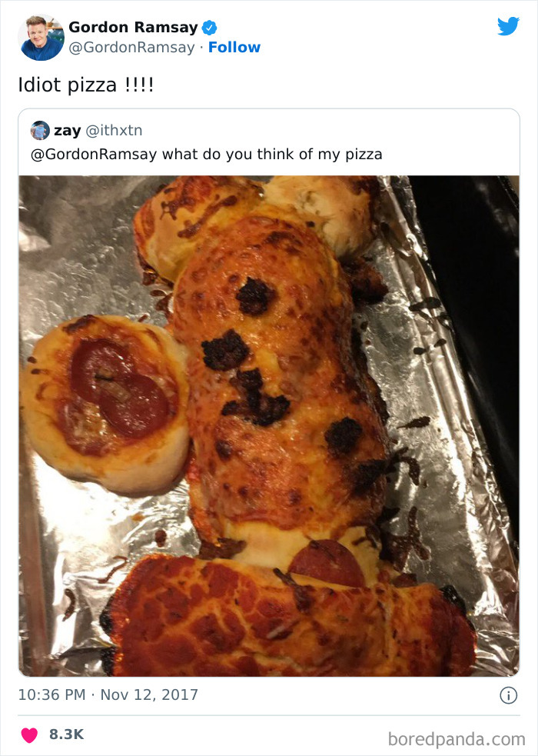Open the @GordonRamsay profile link
Screen dimensions: 538x756
pyautogui.click(x=130, y=47)
